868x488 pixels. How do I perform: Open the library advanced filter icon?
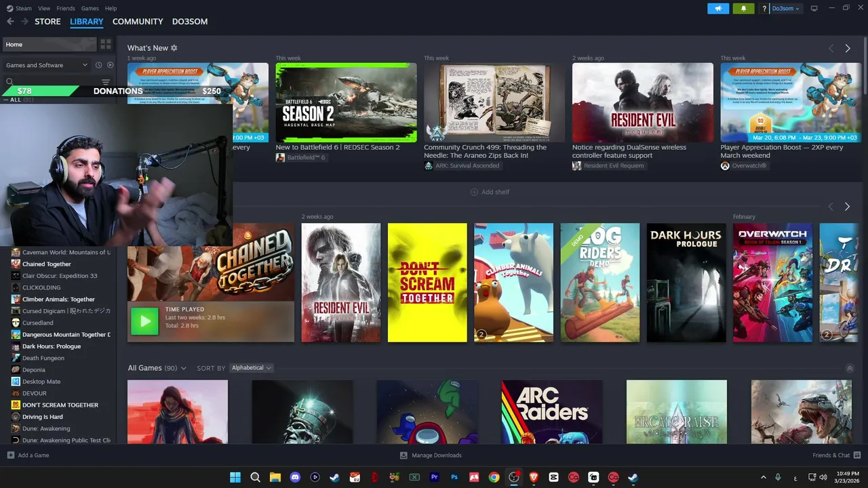tap(105, 82)
